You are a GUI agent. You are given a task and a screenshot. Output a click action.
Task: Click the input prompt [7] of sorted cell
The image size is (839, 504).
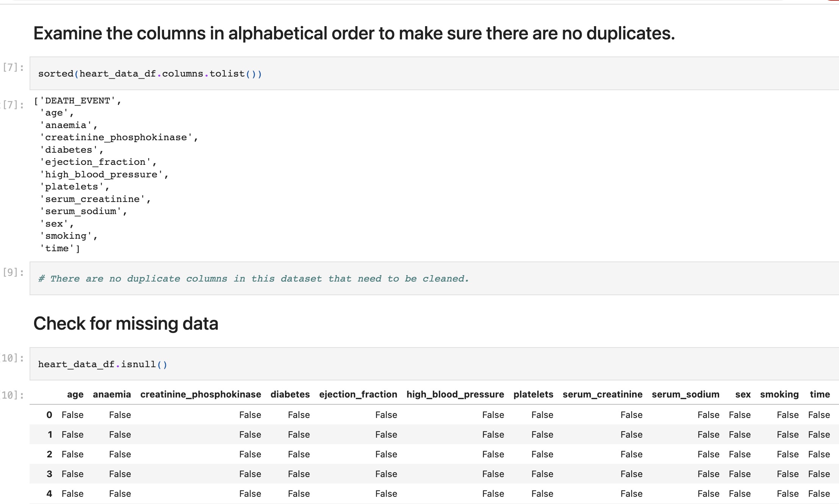[13, 67]
